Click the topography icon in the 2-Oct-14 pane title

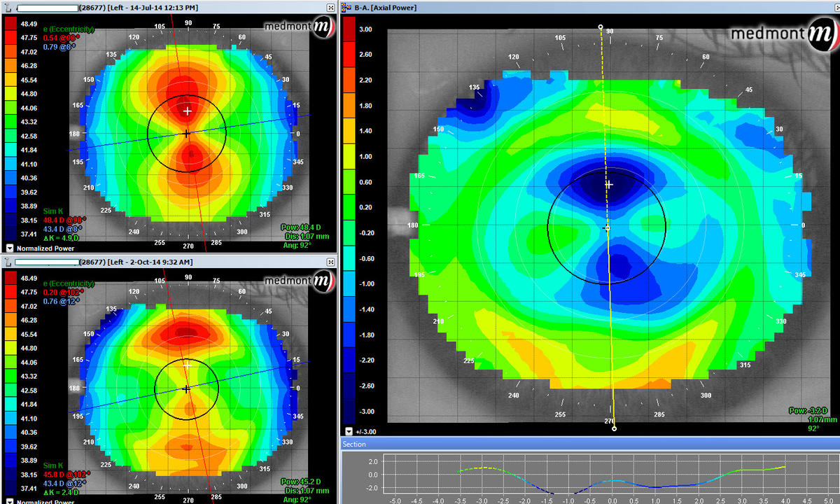(8, 262)
